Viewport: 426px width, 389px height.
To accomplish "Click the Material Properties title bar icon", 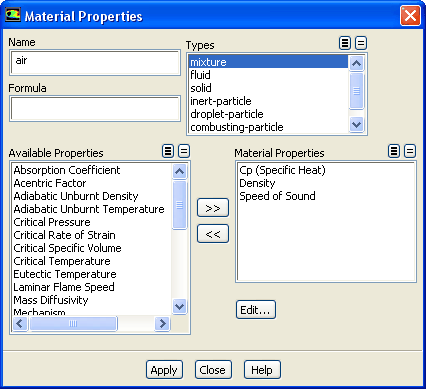I will coord(13,15).
